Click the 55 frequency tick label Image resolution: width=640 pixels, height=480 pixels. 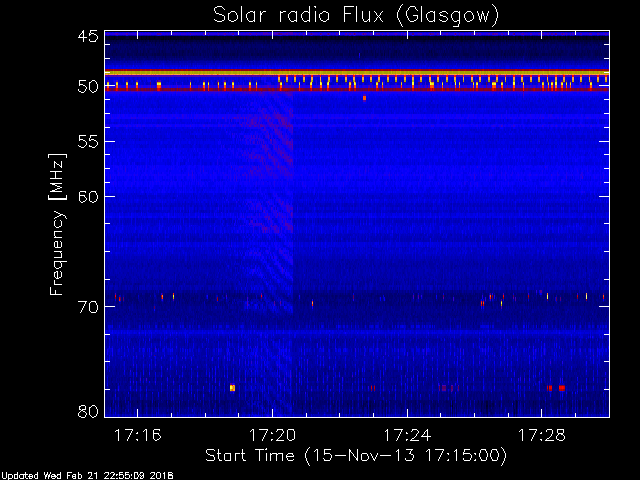click(x=88, y=142)
